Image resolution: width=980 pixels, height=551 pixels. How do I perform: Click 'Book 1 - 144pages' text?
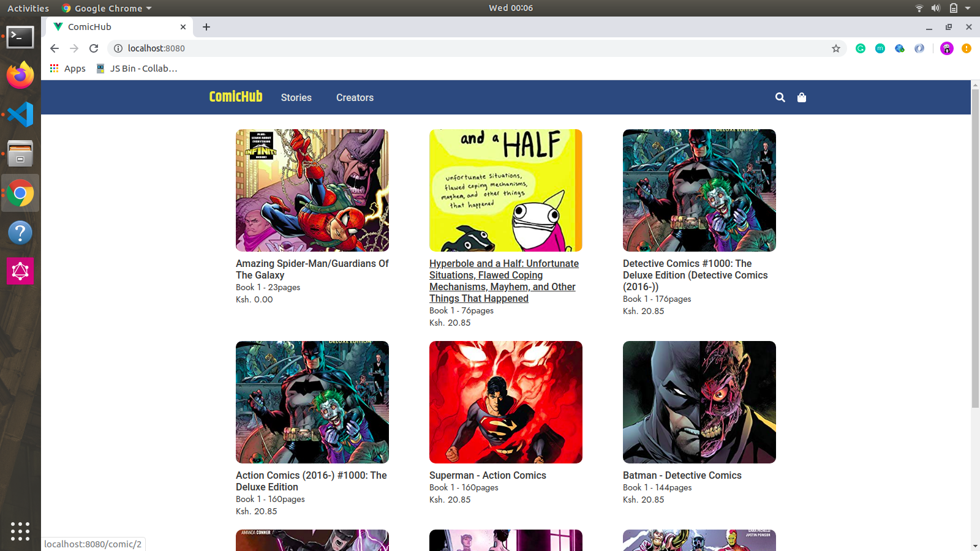pos(657,487)
